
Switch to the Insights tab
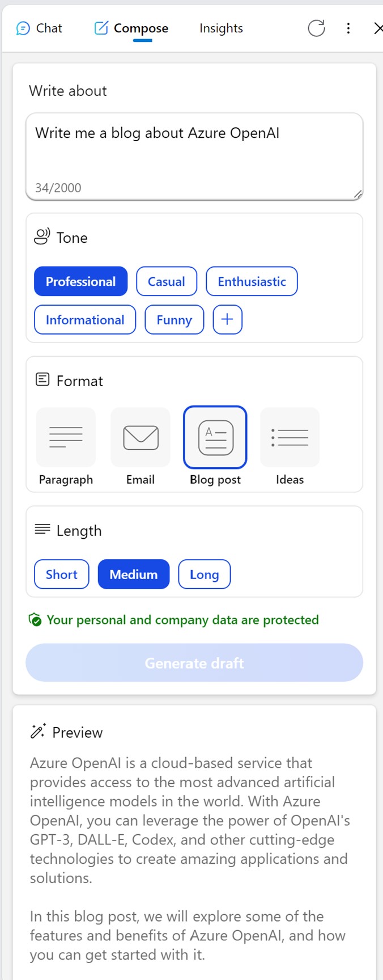coord(220,28)
